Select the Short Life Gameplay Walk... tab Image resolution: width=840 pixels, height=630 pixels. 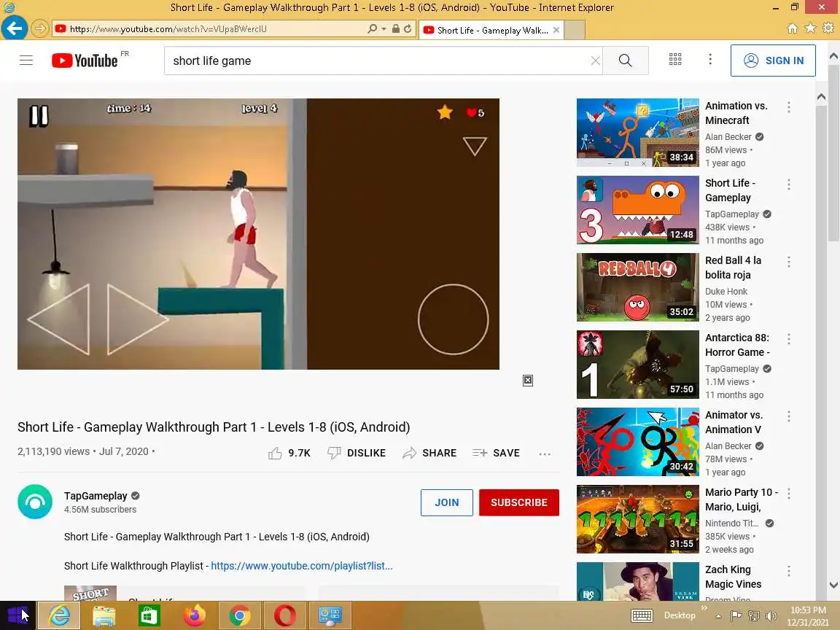491,30
